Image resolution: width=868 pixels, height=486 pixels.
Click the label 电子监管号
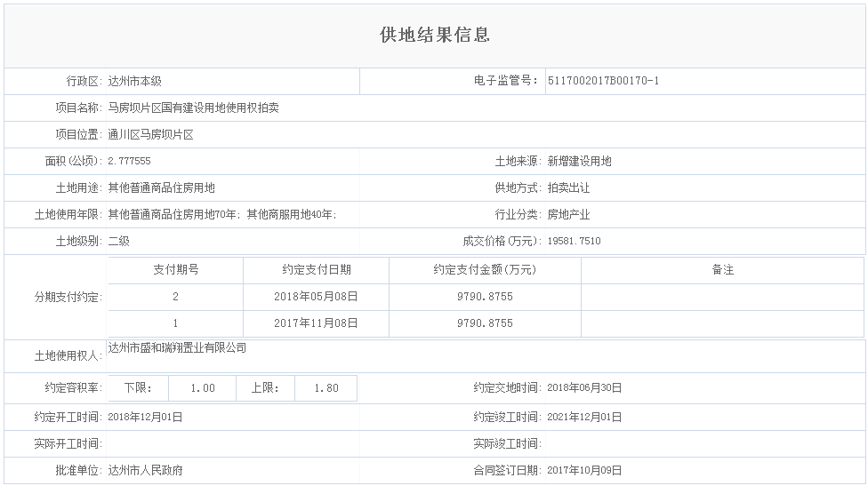[x=505, y=81]
